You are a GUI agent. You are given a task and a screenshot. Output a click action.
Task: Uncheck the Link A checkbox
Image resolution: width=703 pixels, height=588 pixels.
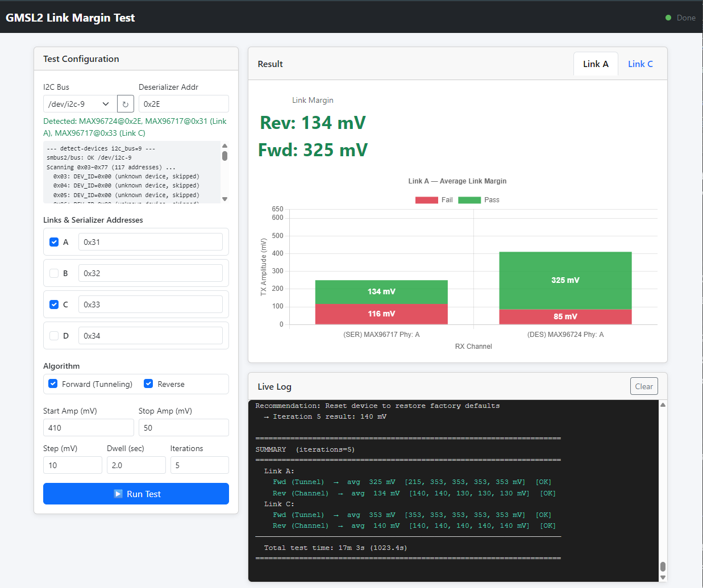pyautogui.click(x=54, y=242)
